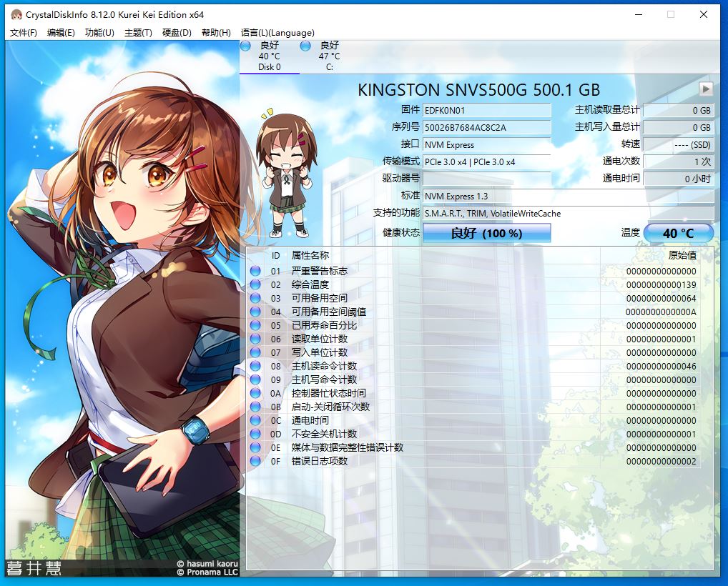Click the 已用寿命百分比 attribute name
This screenshot has width=728, height=586.
[x=324, y=325]
